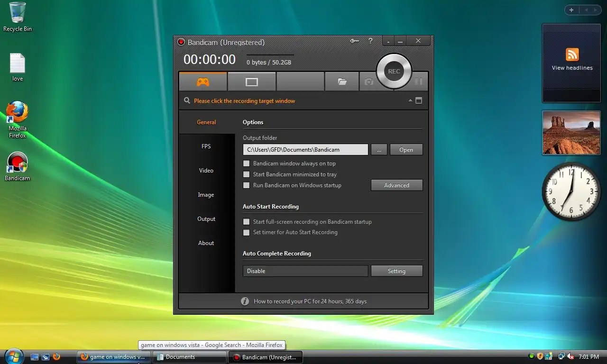Click the volume muted tray icon

click(x=570, y=356)
